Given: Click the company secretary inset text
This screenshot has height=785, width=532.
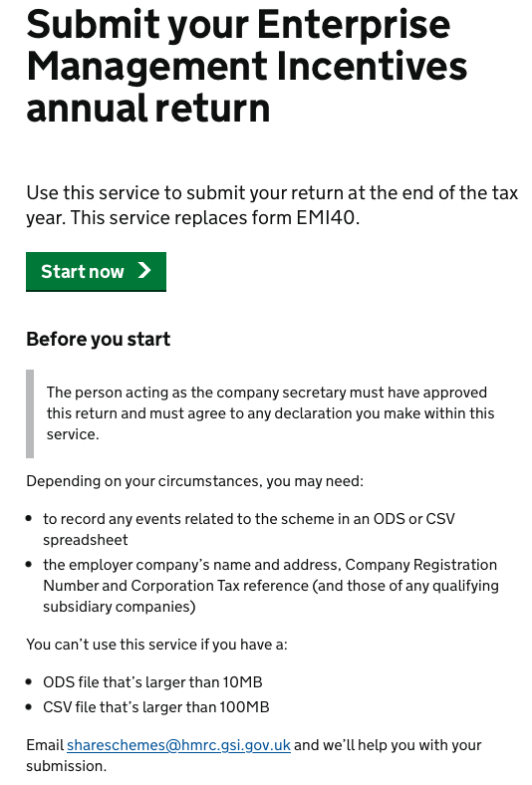Looking at the screenshot, I should 270,413.
